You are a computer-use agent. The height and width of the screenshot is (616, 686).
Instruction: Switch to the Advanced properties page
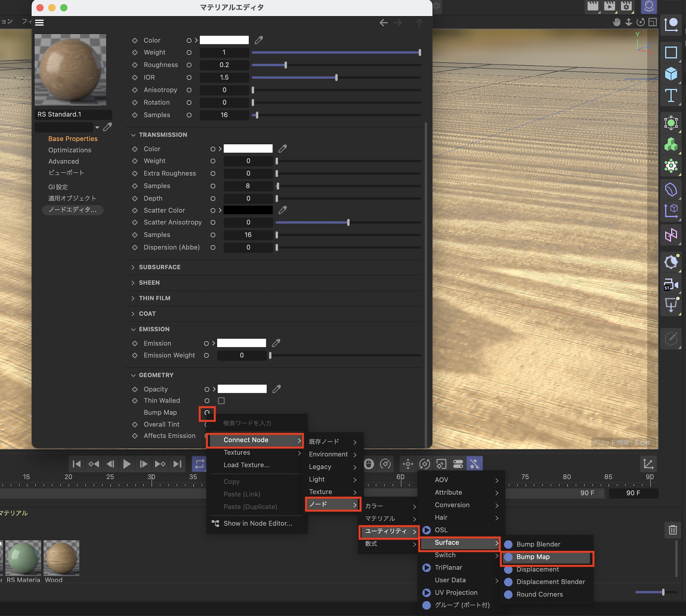click(x=63, y=161)
